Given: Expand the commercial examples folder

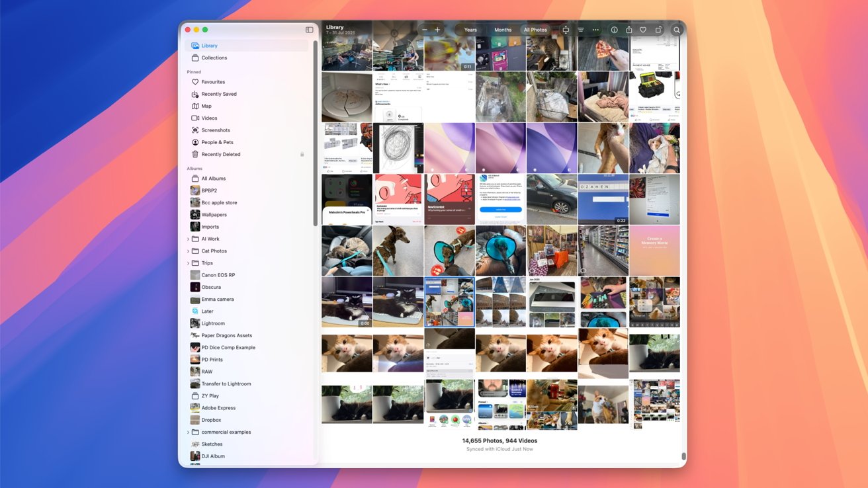Looking at the screenshot, I should 188,432.
